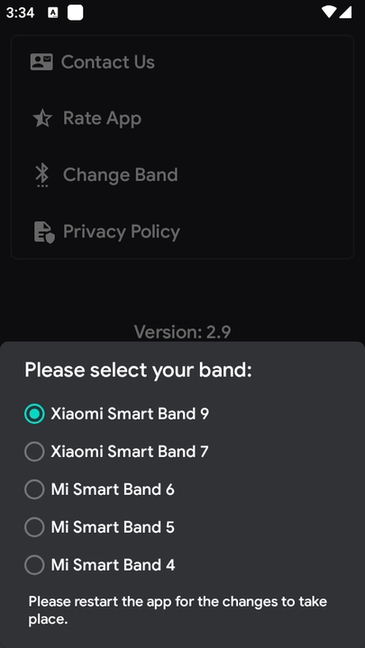Tap the Bluetooth Change Band icon

(x=42, y=175)
